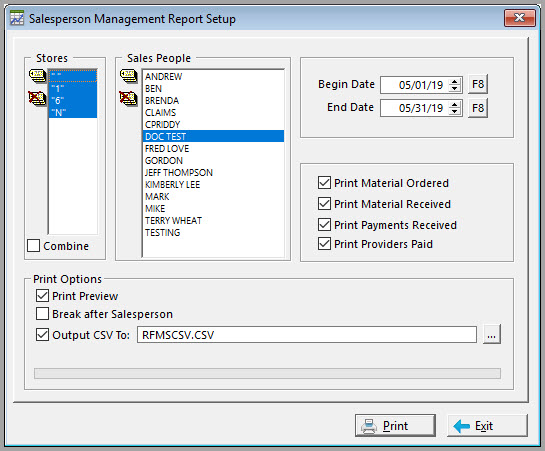Select TESTING in Sales People list

coord(213,232)
